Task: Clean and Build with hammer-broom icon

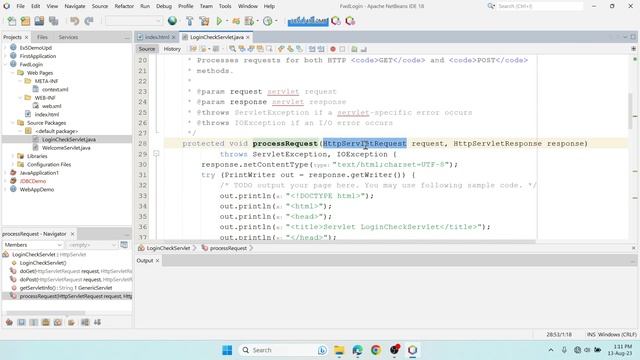Action: [204, 21]
